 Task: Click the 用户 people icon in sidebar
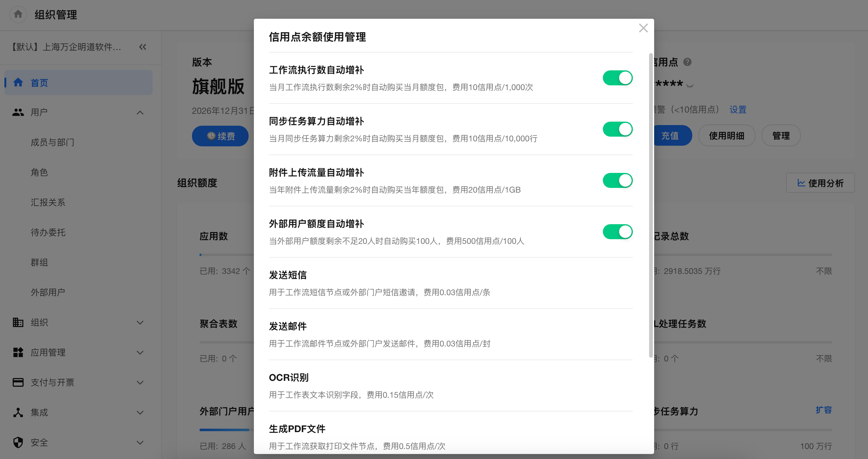coord(18,112)
